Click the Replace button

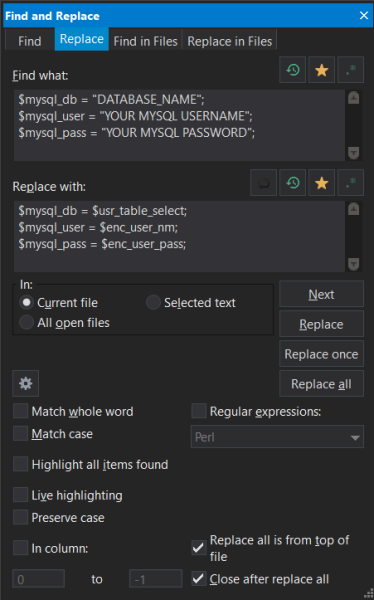pos(321,324)
